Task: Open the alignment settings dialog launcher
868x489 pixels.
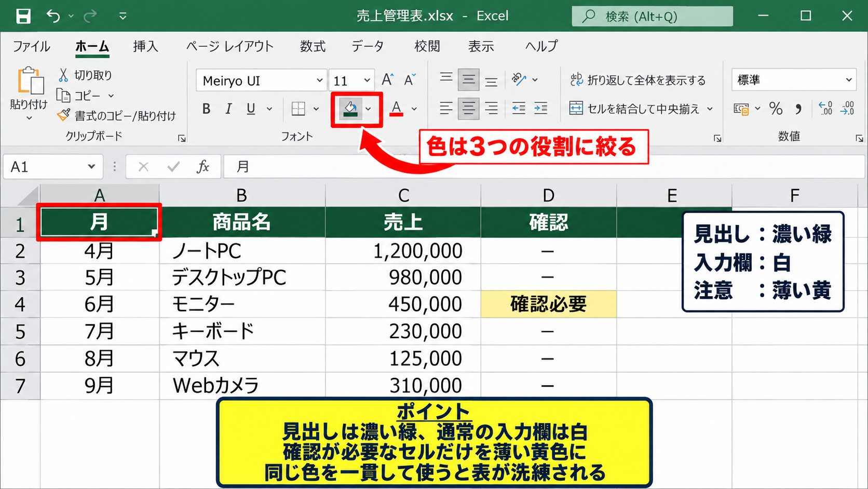Action: pos(717,138)
